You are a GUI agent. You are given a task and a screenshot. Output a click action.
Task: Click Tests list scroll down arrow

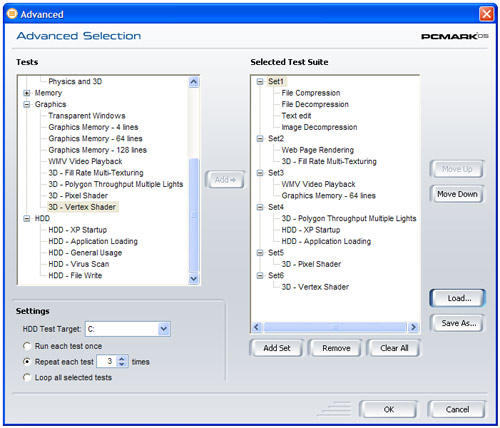coord(194,278)
